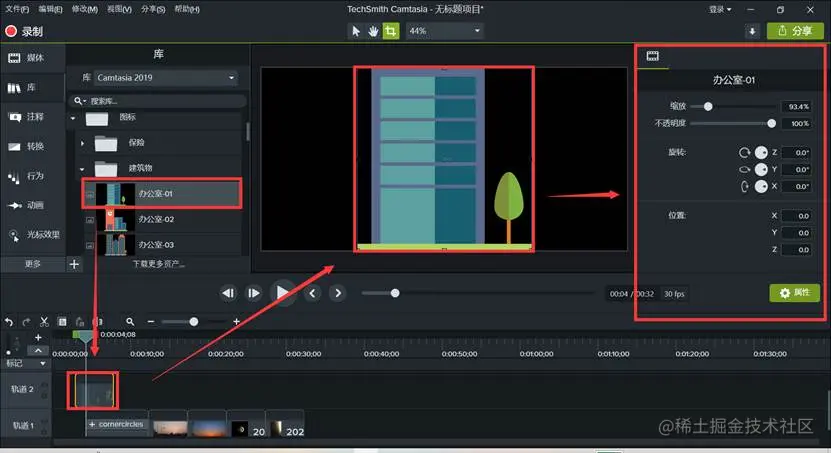Collapse the 图标 folder
The image size is (831, 453).
pos(73,118)
